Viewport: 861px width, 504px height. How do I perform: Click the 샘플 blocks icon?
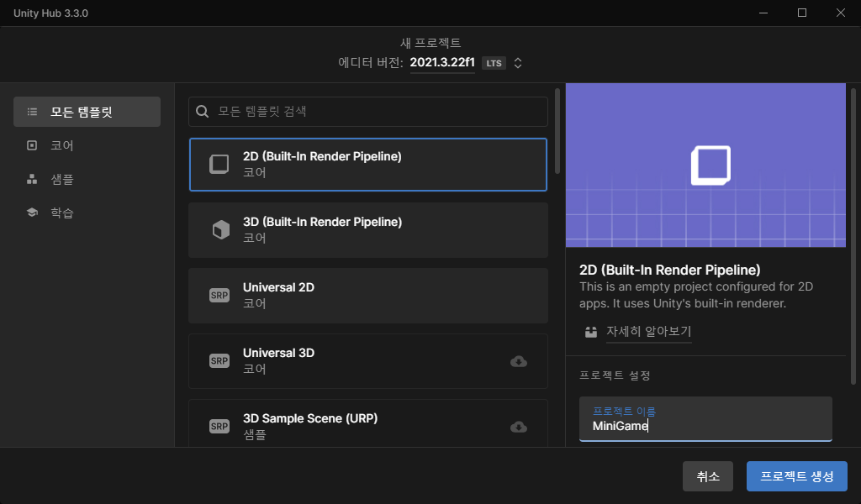coord(32,179)
